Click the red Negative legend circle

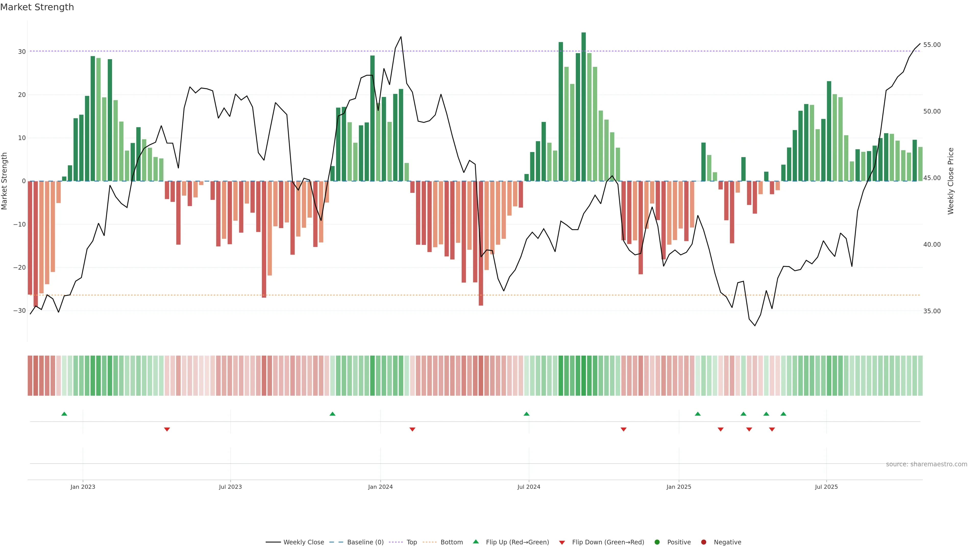(x=703, y=542)
